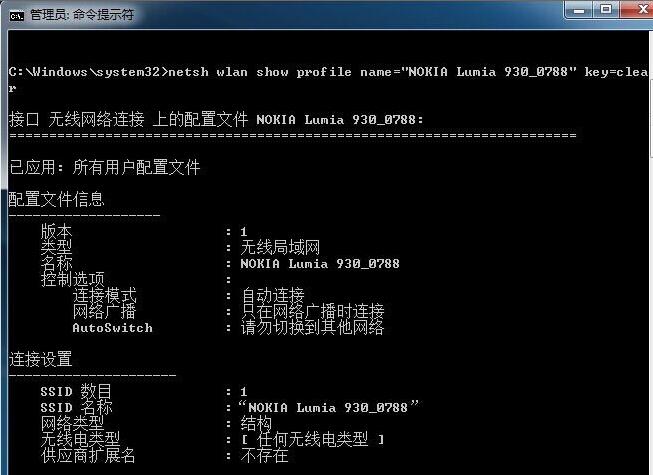Image resolution: width=653 pixels, height=475 pixels.
Task: Click the 连接设置 section heading
Action: point(40,359)
